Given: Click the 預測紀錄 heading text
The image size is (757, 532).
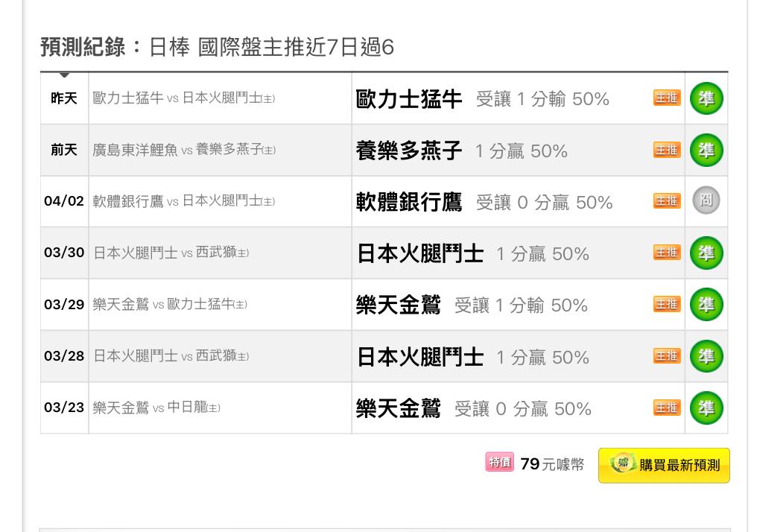Looking at the screenshot, I should [83, 47].
